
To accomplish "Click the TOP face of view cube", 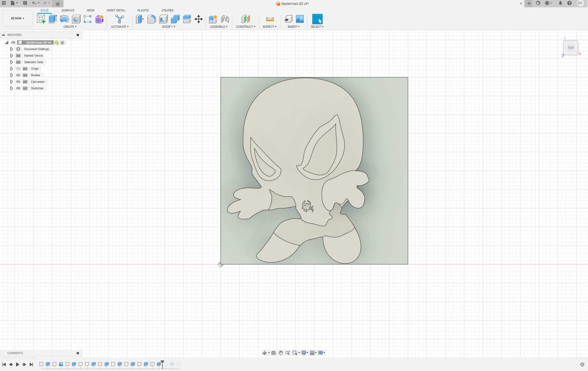I will [x=571, y=48].
